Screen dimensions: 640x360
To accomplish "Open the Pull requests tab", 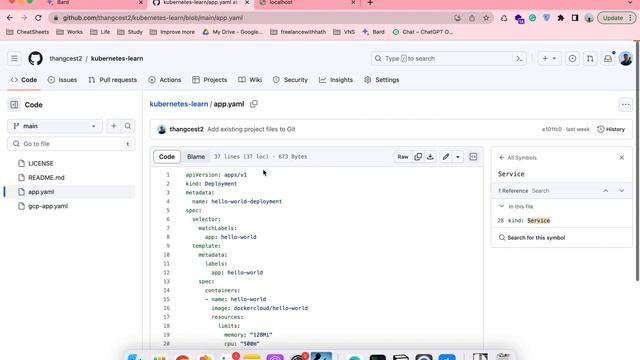I will (x=113, y=80).
